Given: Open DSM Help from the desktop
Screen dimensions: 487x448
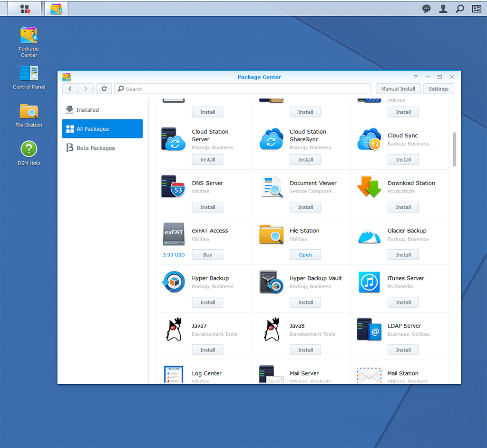Looking at the screenshot, I should click(x=29, y=149).
